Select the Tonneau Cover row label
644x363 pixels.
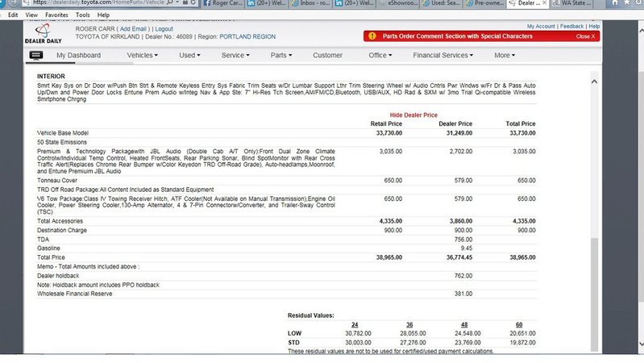(x=57, y=181)
